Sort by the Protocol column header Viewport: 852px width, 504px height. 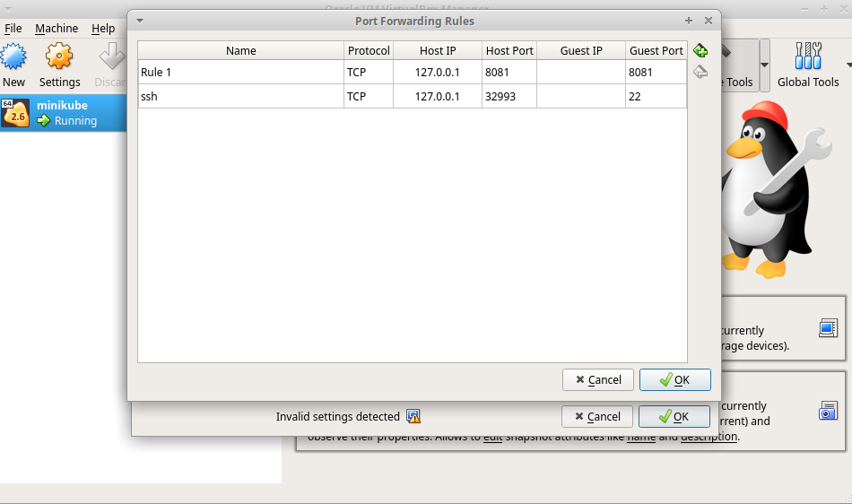point(369,50)
